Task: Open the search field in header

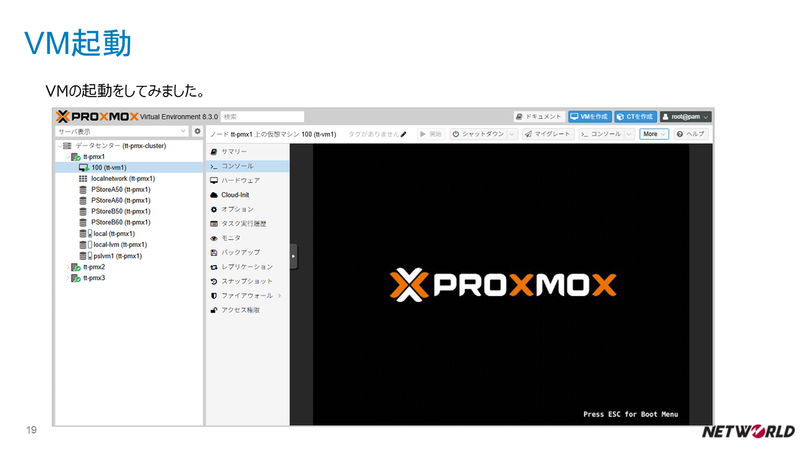Action: 262,117
